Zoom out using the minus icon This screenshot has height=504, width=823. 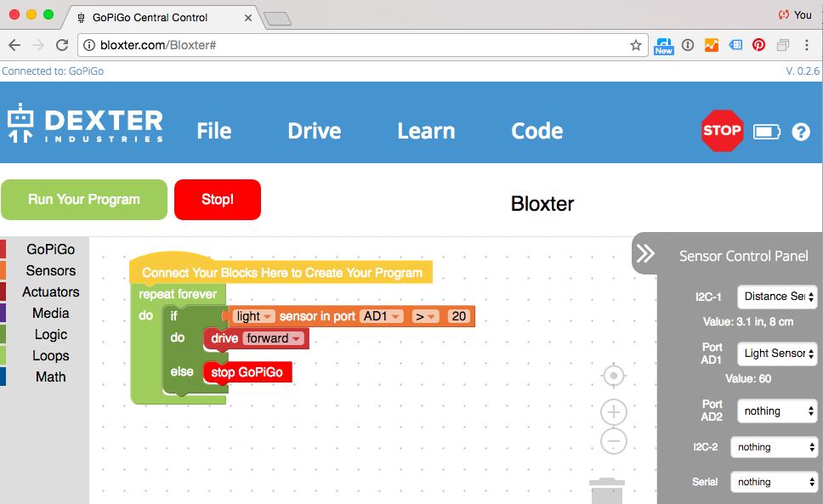click(x=614, y=441)
